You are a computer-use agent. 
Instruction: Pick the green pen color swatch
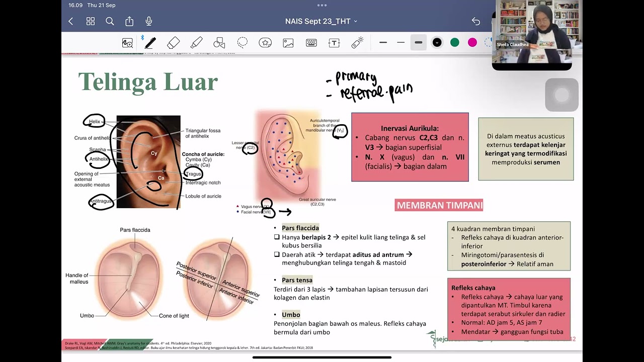tap(455, 43)
